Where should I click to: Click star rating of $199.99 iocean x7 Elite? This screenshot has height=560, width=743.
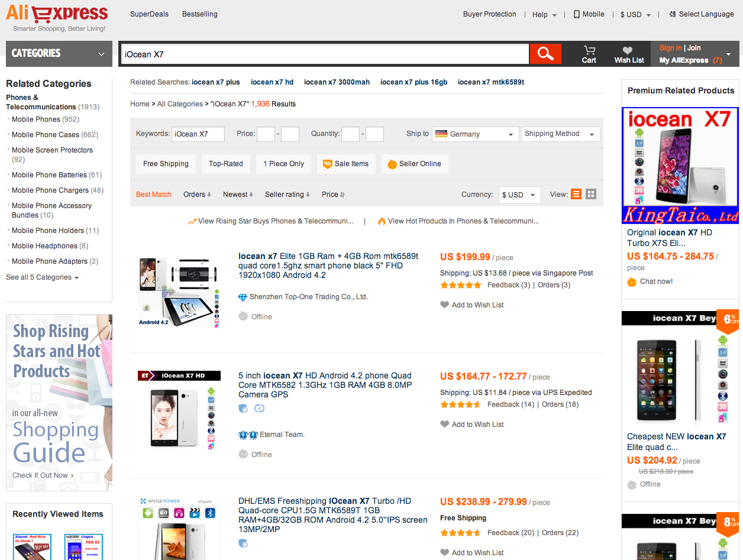(461, 285)
